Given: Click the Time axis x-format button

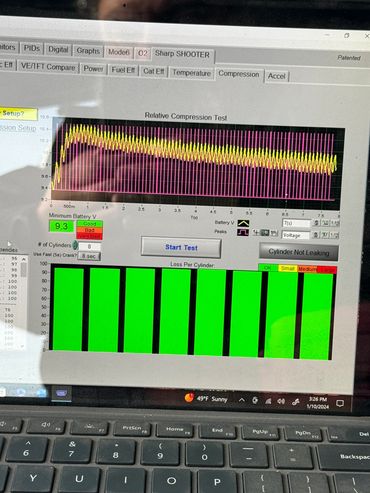Looking at the screenshot, I should pyautogui.click(x=326, y=223).
